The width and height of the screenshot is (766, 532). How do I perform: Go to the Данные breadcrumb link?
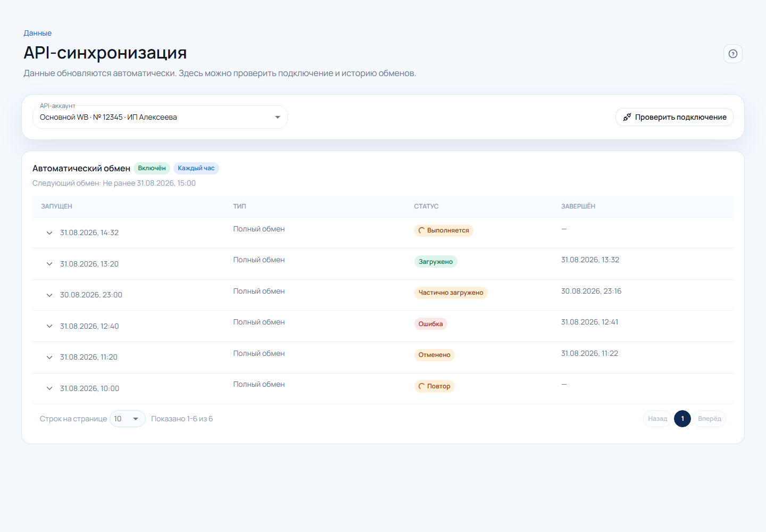coord(37,33)
